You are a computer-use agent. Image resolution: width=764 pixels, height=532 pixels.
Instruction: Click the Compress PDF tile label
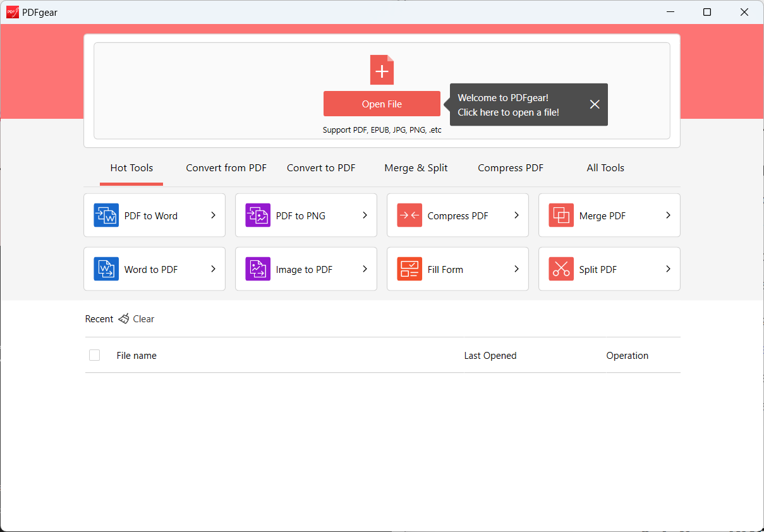458,216
